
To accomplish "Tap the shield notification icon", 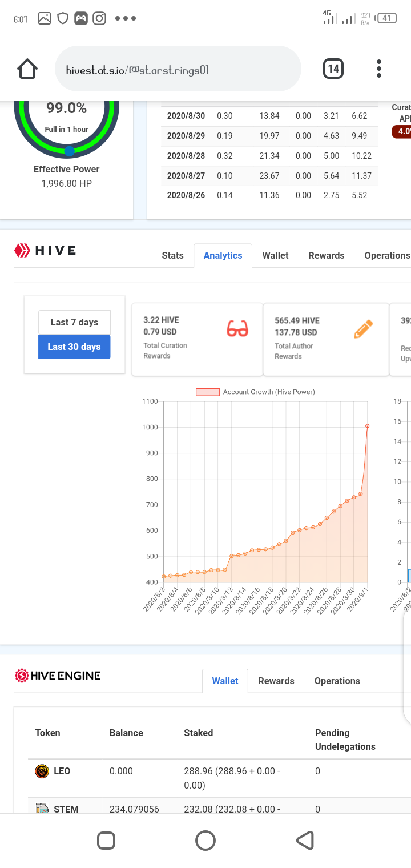I will tap(63, 18).
